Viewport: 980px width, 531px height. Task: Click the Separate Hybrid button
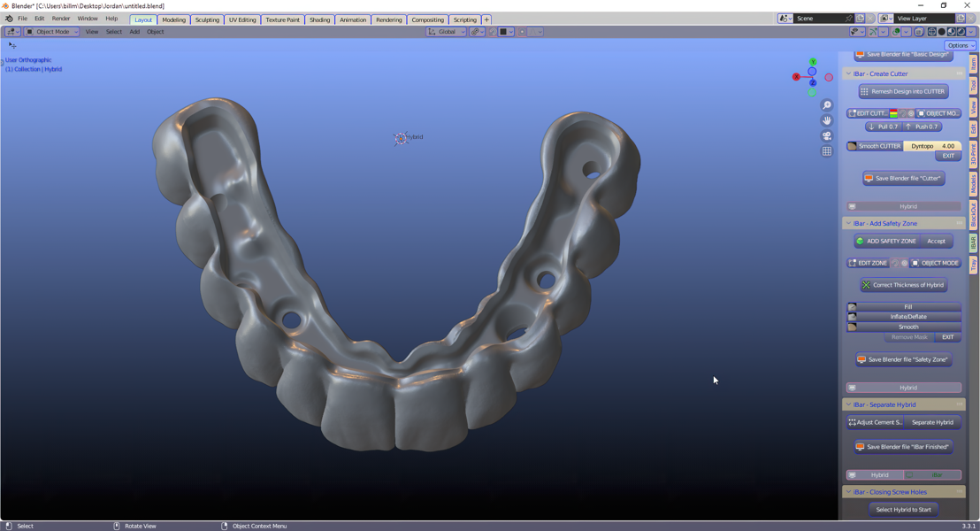coord(932,422)
